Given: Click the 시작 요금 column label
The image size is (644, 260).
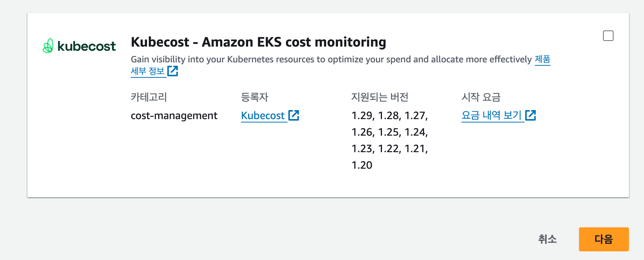Looking at the screenshot, I should click(481, 97).
